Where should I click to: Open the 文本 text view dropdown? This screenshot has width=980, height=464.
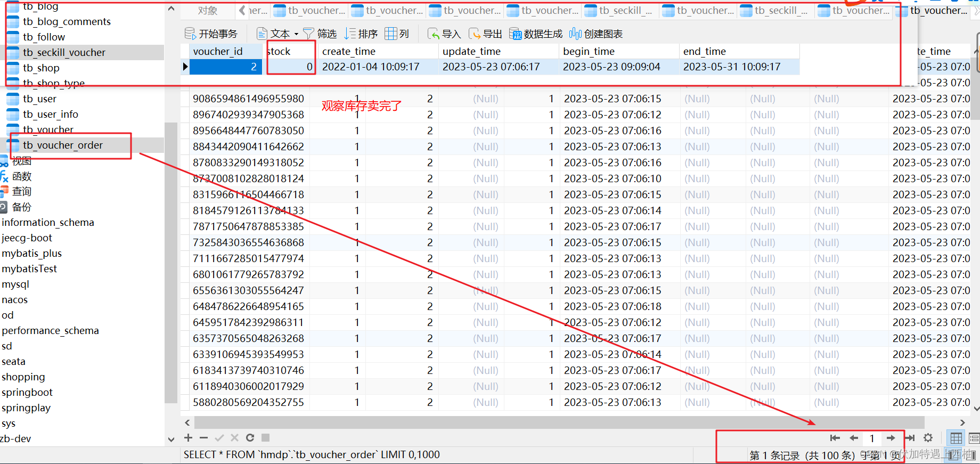pyautogui.click(x=277, y=34)
